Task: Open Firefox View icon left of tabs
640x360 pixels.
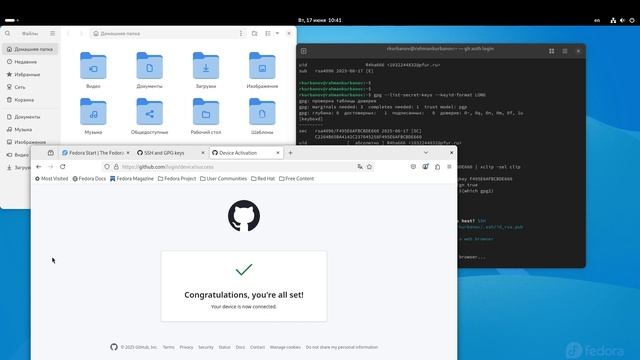Action: 51,153
